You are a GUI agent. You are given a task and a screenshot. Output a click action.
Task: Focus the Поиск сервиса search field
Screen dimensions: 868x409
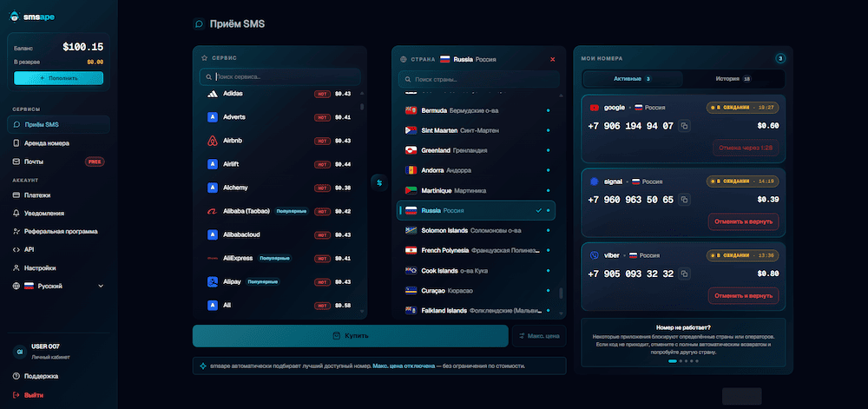click(x=280, y=77)
